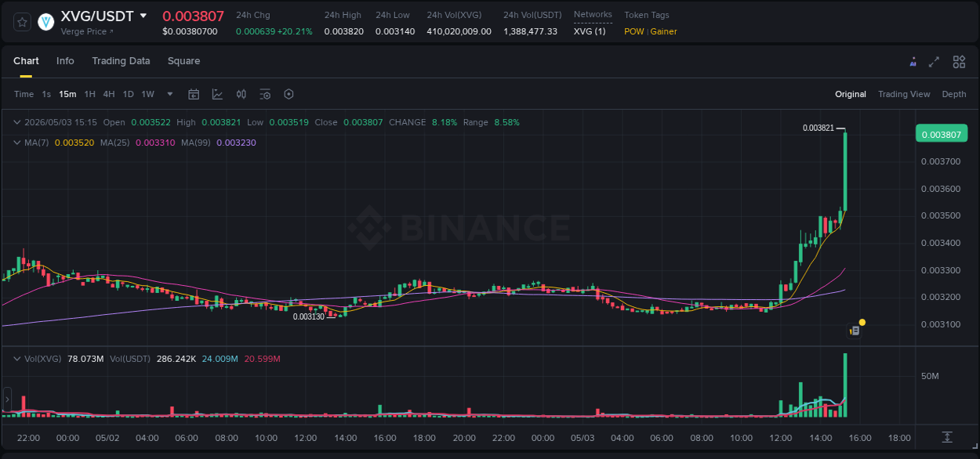Click the MA(99) value 0.003230
The width and height of the screenshot is (980, 459).
click(x=236, y=143)
